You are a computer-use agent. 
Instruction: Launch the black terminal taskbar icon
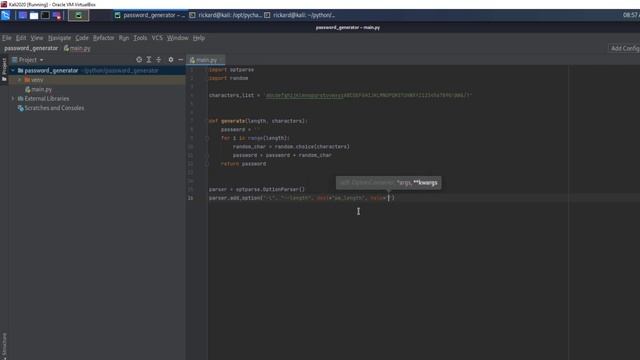[x=45, y=15]
